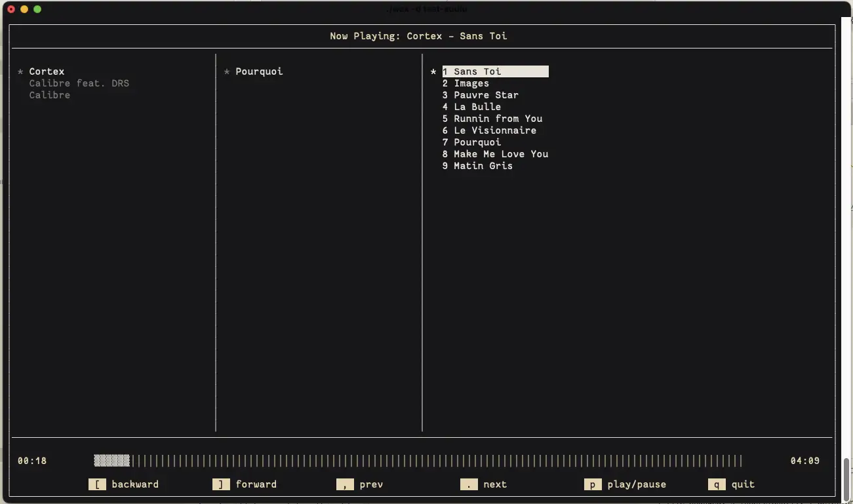Click the ']' forward key badge
This screenshot has width=853, height=504.
point(221,484)
